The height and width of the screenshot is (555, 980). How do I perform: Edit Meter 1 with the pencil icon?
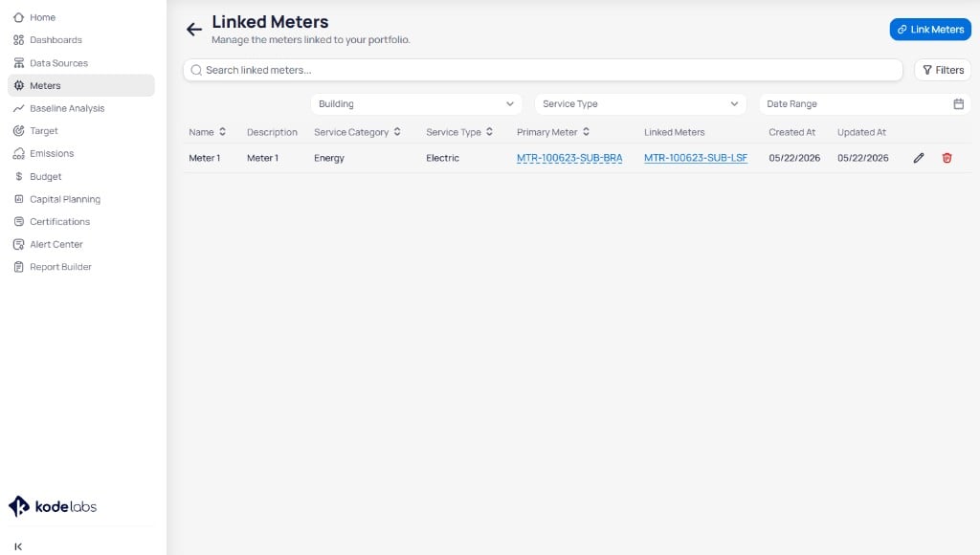click(918, 158)
